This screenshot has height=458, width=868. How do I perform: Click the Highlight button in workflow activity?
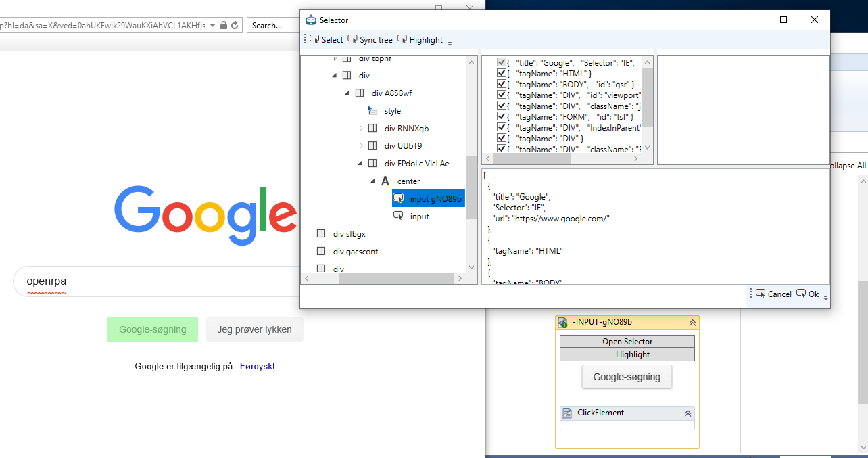[627, 354]
